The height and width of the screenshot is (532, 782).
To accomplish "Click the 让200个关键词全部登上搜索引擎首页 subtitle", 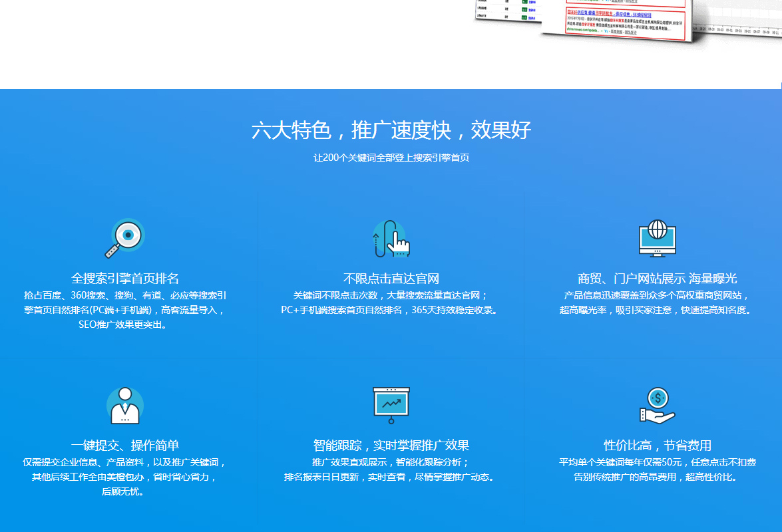I will 391,158.
